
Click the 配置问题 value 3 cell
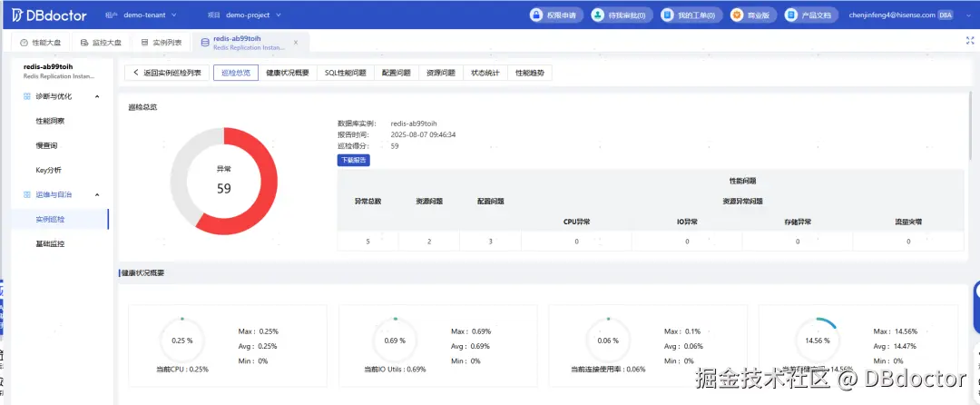[491, 242]
